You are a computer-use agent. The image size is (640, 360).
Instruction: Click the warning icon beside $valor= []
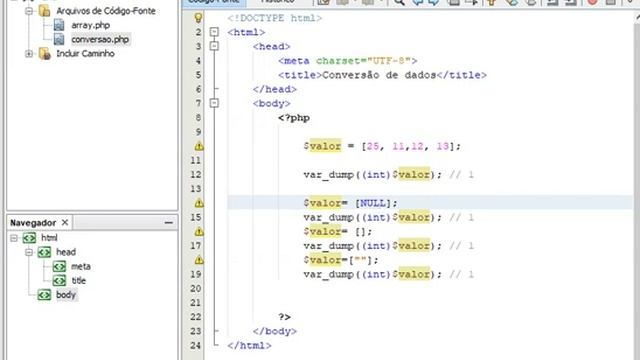point(199,231)
